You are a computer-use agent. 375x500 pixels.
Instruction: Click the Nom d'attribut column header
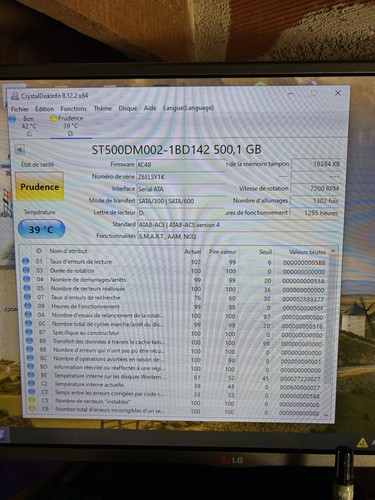(x=68, y=251)
